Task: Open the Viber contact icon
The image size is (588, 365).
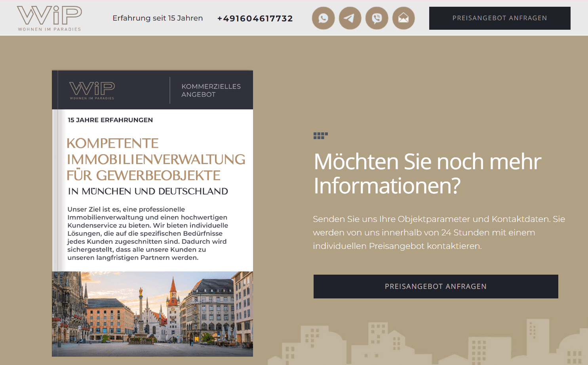Action: point(377,18)
